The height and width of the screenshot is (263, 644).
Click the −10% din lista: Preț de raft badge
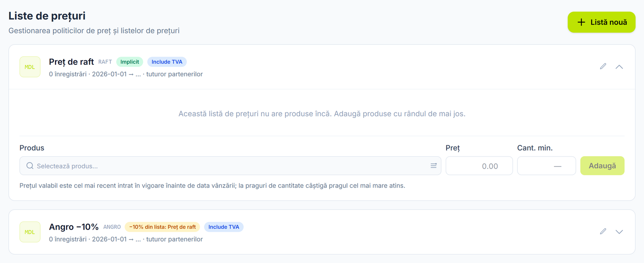[x=162, y=227]
